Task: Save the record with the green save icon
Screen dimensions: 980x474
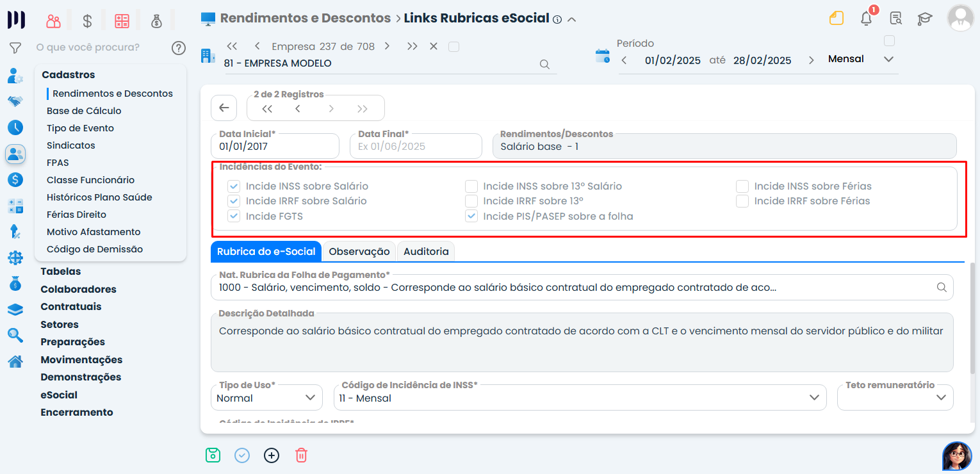Action: pos(213,455)
